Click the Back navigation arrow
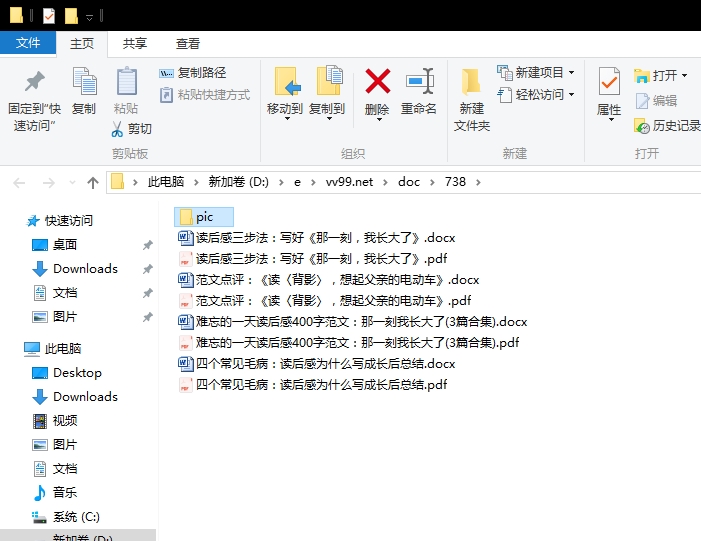 click(19, 182)
